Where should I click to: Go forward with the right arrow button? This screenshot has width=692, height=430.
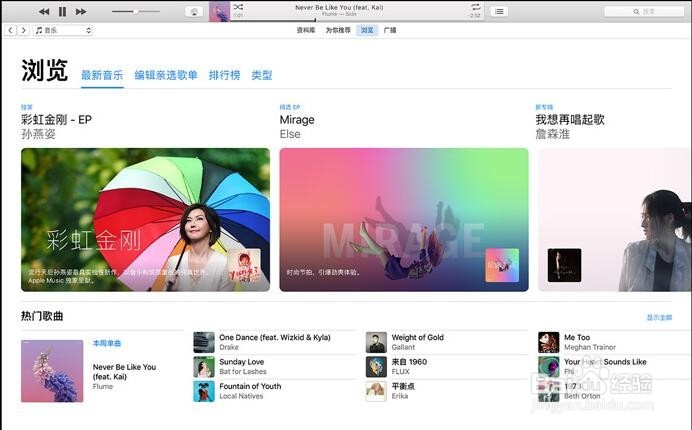click(x=24, y=30)
